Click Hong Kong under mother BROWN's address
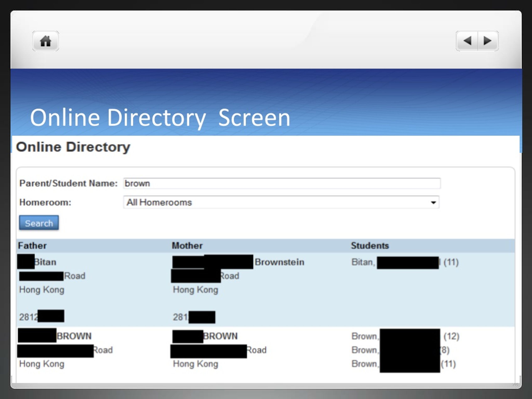Screen dimensions: 532x399 (196, 364)
